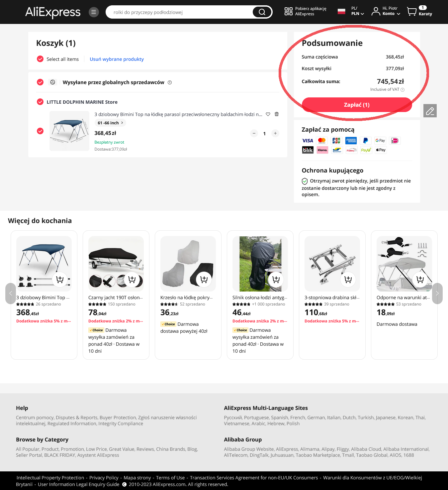Image resolution: width=448 pixels, height=490 pixels.
Task: Delete the Bimini Top item with trash icon
Action: 277,114
